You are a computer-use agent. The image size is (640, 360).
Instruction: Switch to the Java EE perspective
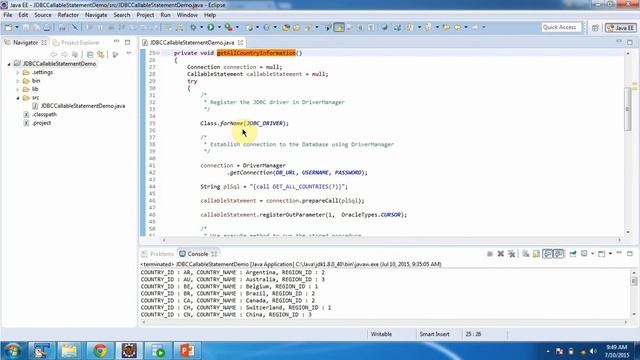tap(621, 28)
